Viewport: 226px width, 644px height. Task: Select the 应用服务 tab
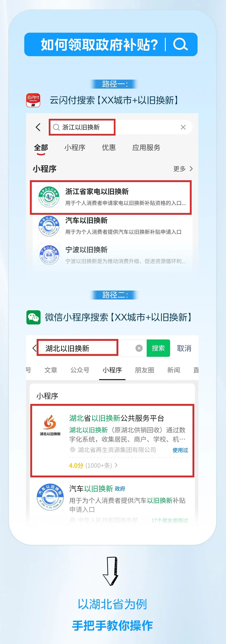coord(146,147)
